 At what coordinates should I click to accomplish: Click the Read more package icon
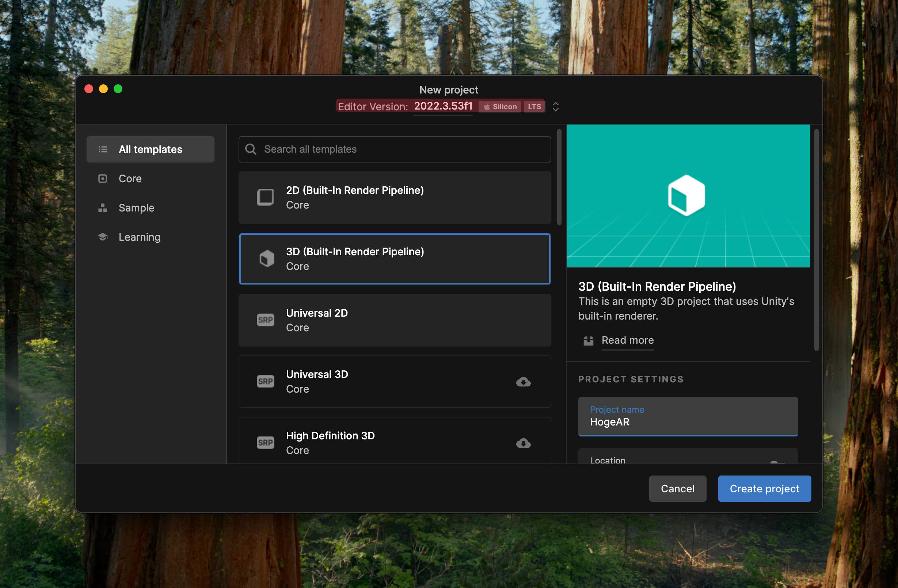588,341
